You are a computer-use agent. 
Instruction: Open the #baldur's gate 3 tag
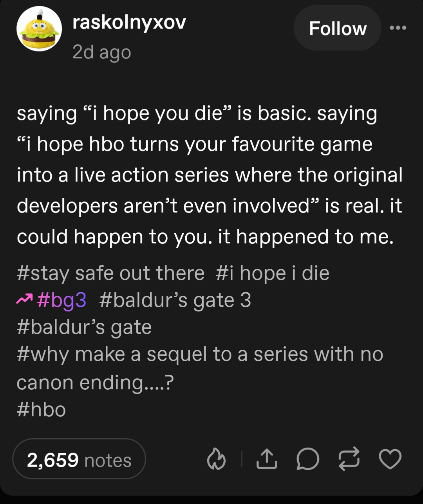click(175, 301)
